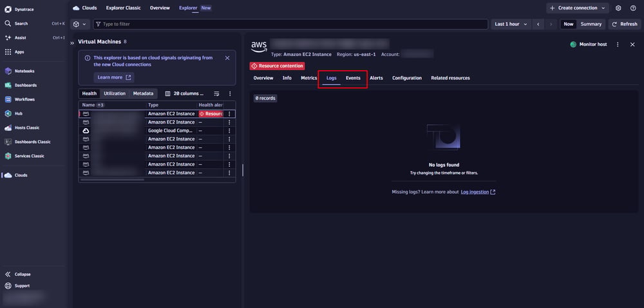Click Clouds title in top bar
This screenshot has height=308, width=644.
(89, 8)
